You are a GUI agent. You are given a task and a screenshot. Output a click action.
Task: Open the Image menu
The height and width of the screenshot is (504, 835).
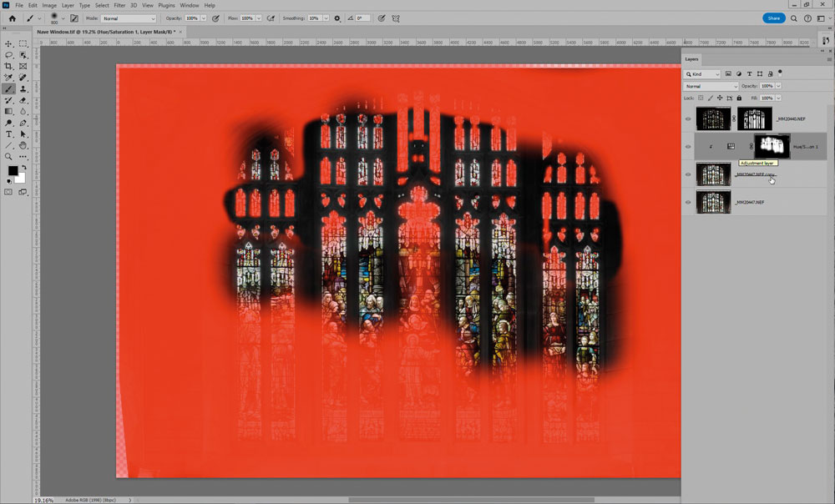point(49,5)
